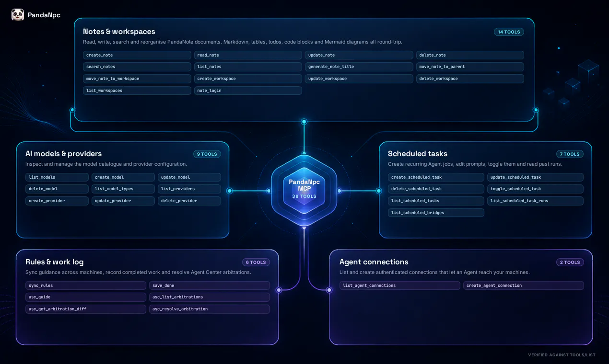Click asc_get_arbitration_diff chip

click(x=86, y=309)
